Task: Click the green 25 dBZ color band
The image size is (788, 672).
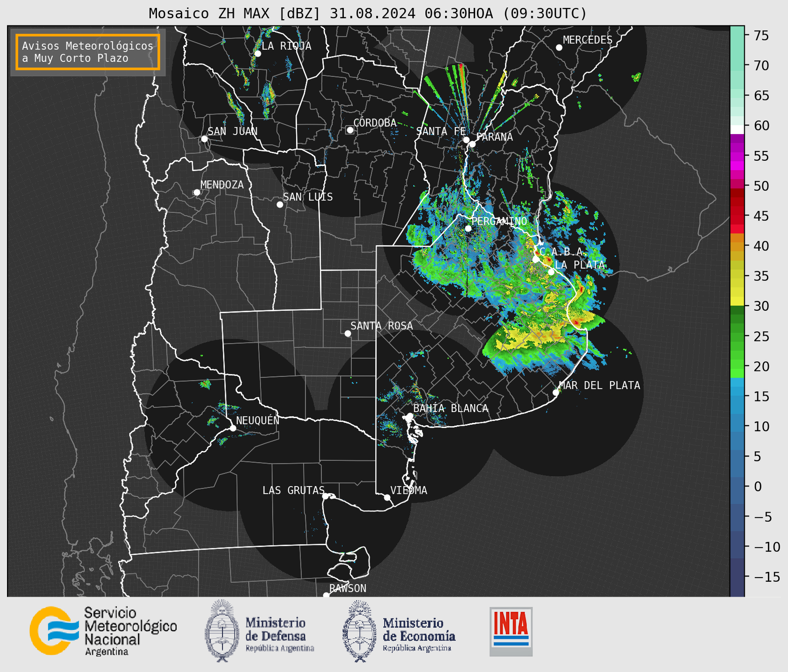Action: pyautogui.click(x=737, y=336)
